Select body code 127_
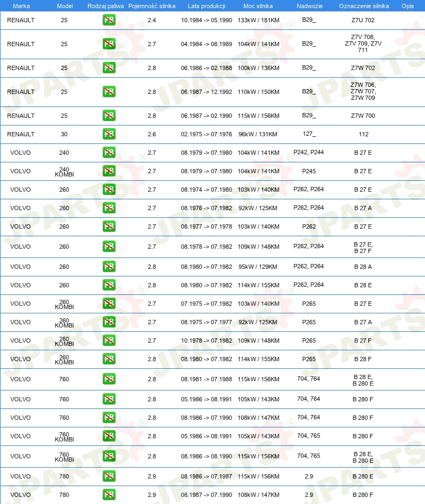The width and height of the screenshot is (425, 504). [309, 134]
